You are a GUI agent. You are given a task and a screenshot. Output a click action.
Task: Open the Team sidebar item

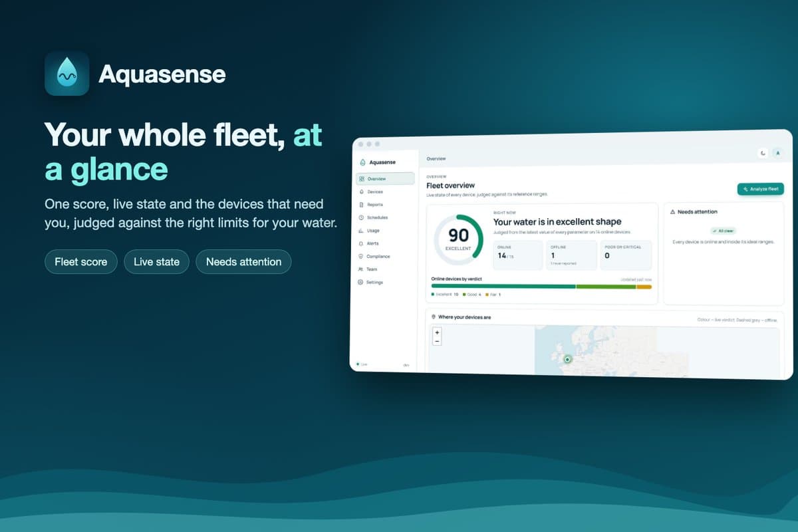[x=385, y=269]
